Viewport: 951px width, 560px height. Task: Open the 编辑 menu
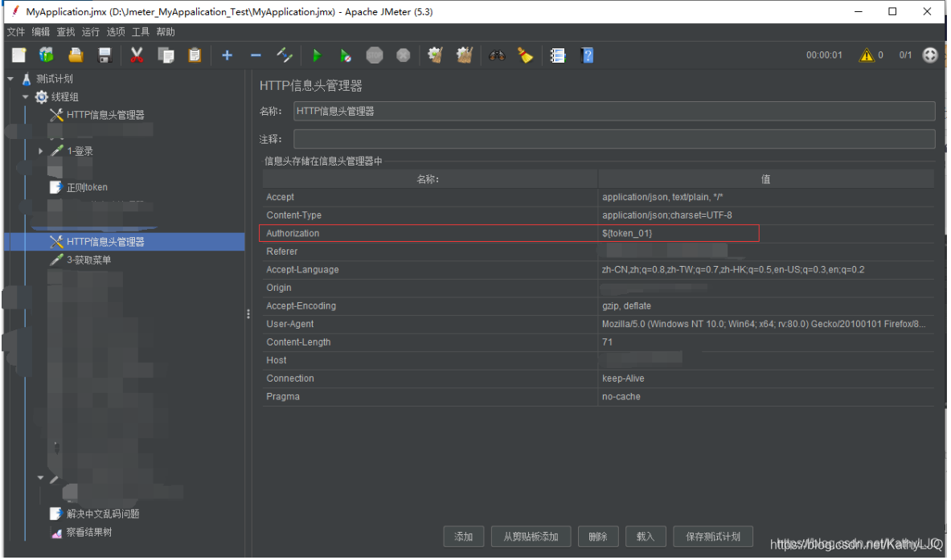tap(41, 31)
